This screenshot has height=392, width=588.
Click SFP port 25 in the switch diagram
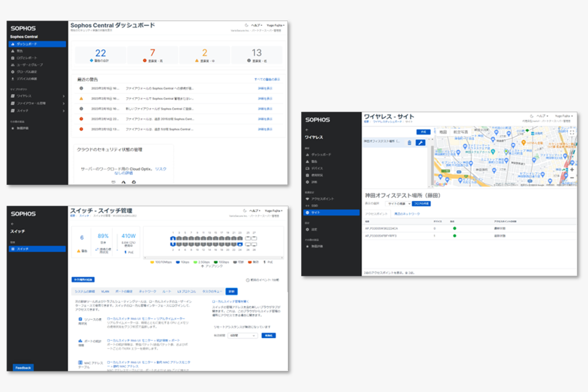pos(248,239)
